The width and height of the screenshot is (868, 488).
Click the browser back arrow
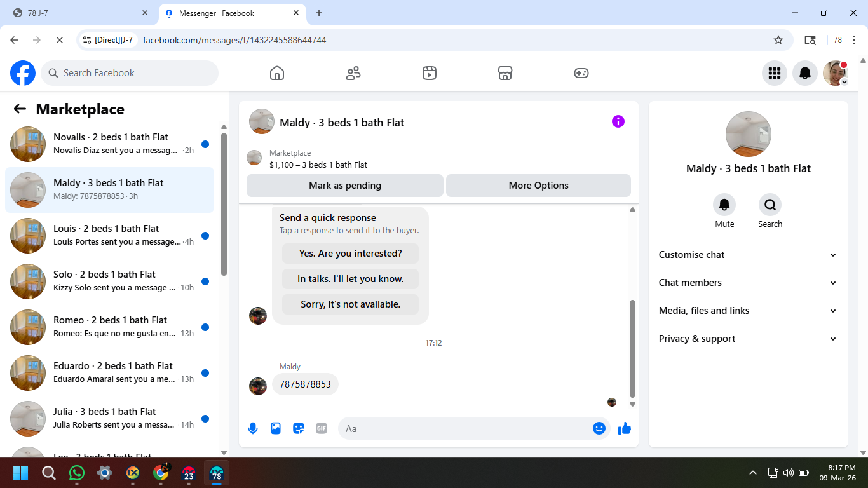point(14,40)
